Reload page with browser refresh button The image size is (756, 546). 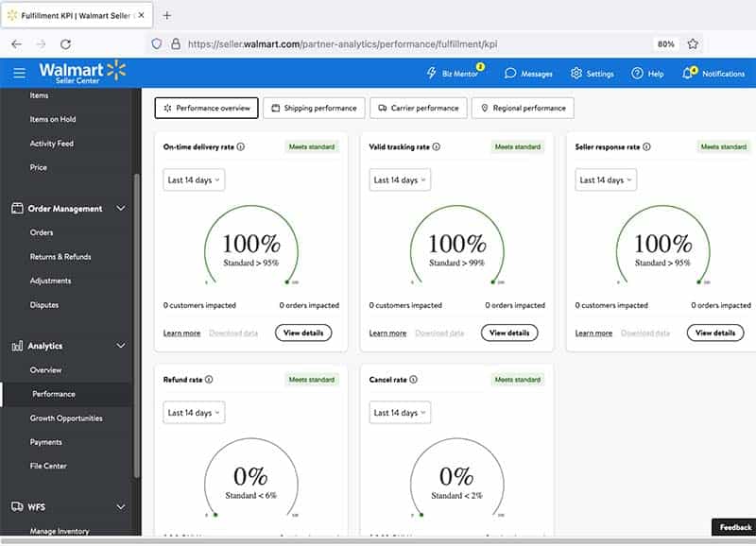tap(65, 43)
